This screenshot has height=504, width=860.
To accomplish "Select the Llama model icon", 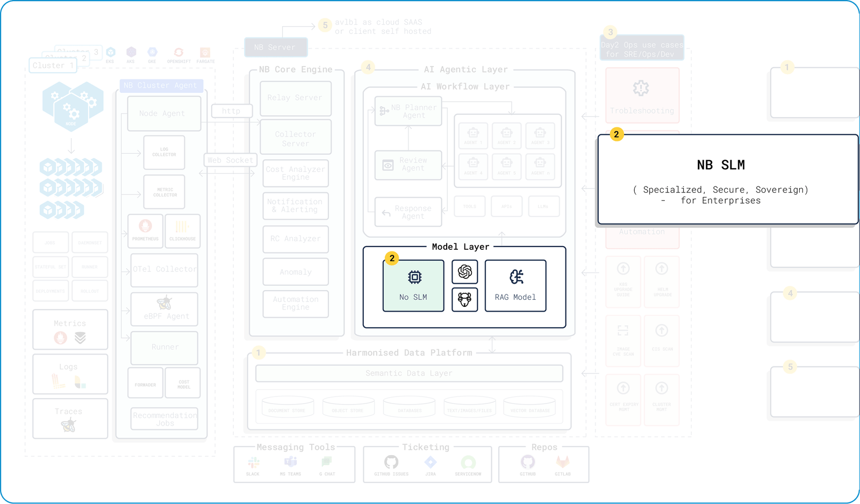I will click(465, 299).
